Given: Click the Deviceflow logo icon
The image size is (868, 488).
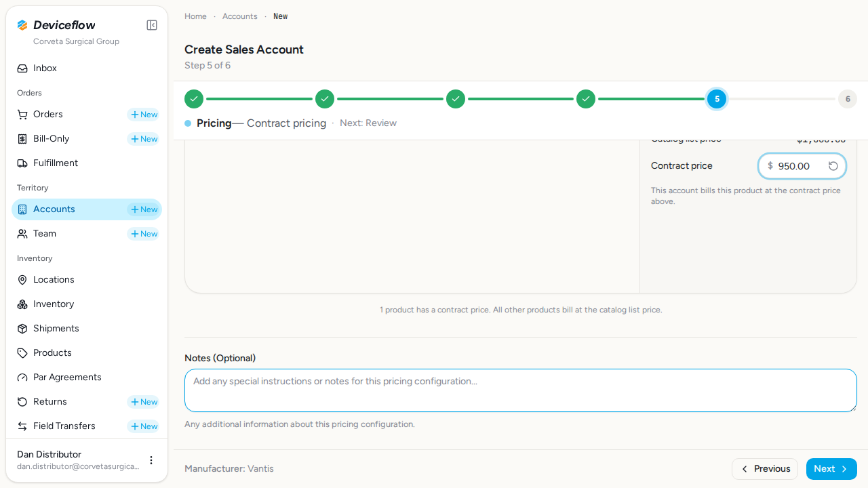Looking at the screenshot, I should 22,25.
